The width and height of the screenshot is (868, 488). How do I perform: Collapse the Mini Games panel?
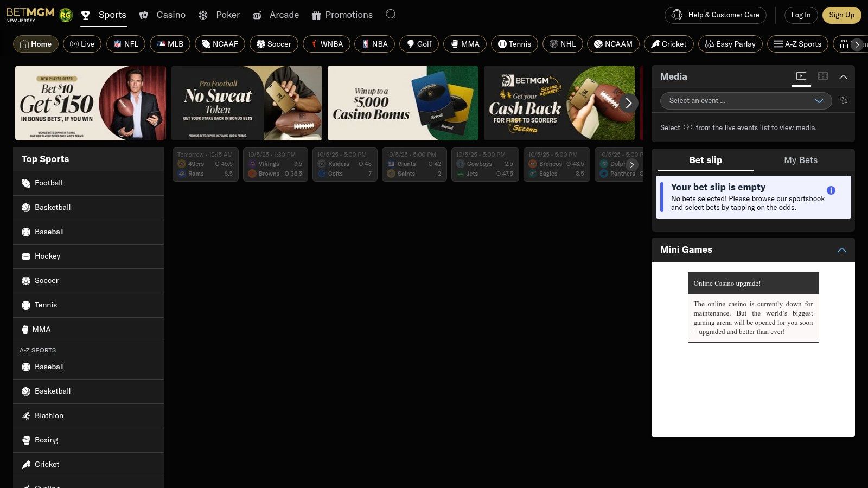pyautogui.click(x=841, y=250)
